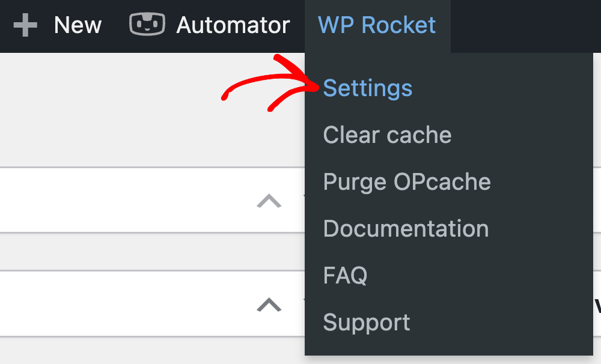The width and height of the screenshot is (601, 364).
Task: Click gray gap between the two panels
Action: click(x=152, y=251)
